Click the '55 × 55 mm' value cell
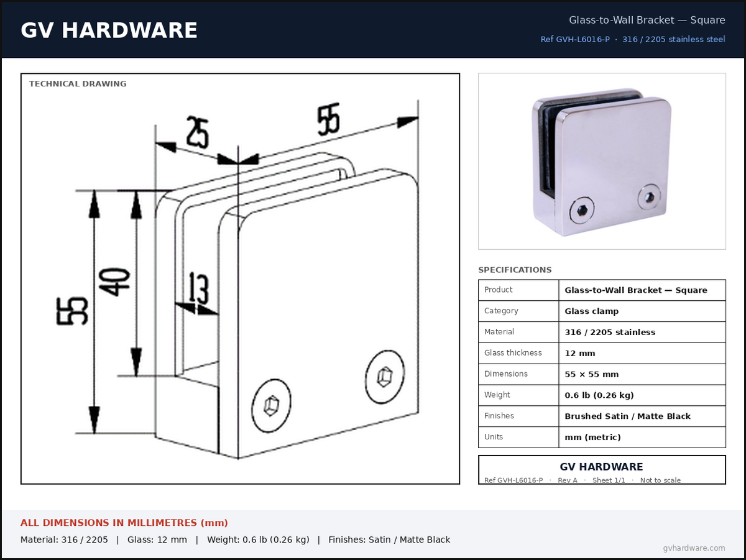The width and height of the screenshot is (746, 560). [642, 374]
